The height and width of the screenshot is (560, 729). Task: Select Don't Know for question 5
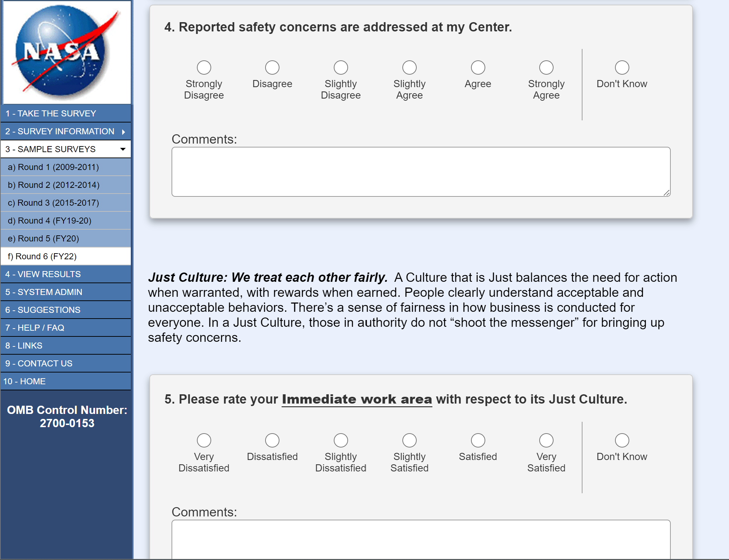pyautogui.click(x=622, y=440)
